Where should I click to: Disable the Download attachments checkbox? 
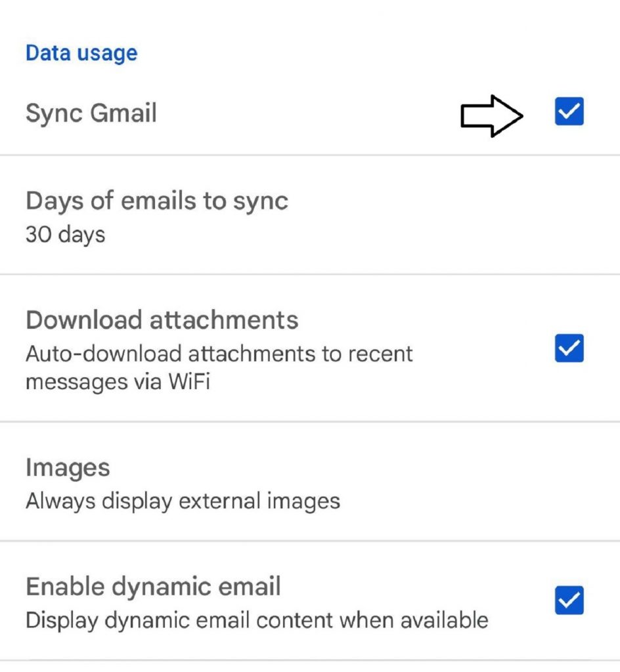[569, 348]
